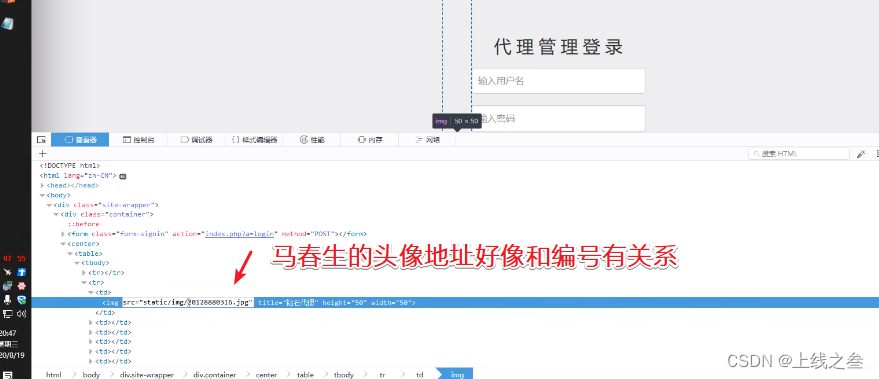
Task: Collapse the tbody node
Action: click(77, 263)
